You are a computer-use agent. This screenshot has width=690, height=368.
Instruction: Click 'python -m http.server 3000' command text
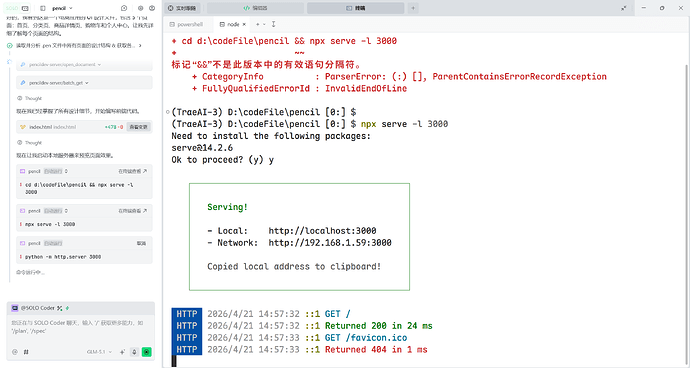63,257
